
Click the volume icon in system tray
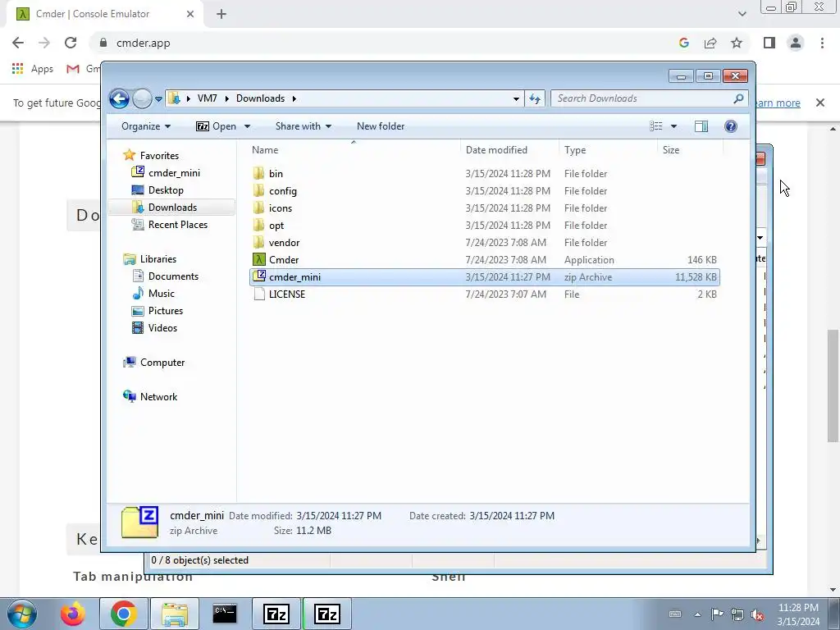(757, 614)
